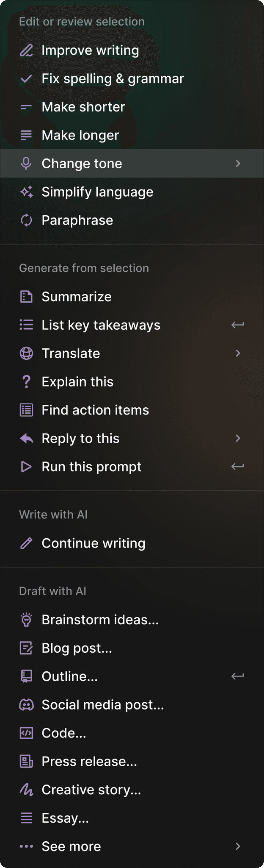Click the pen icon for Improve writing

pos(26,50)
